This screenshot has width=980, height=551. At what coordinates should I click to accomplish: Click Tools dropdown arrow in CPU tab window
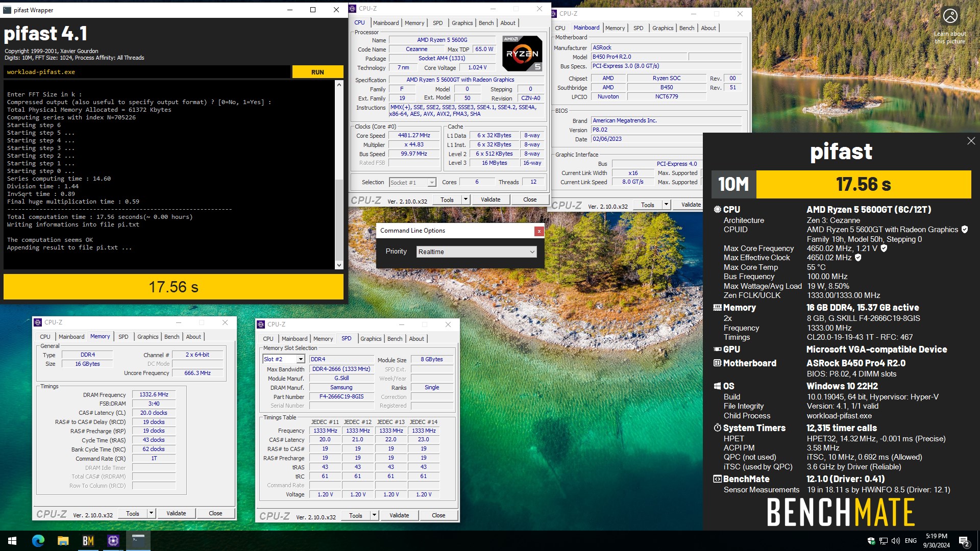[x=465, y=199]
